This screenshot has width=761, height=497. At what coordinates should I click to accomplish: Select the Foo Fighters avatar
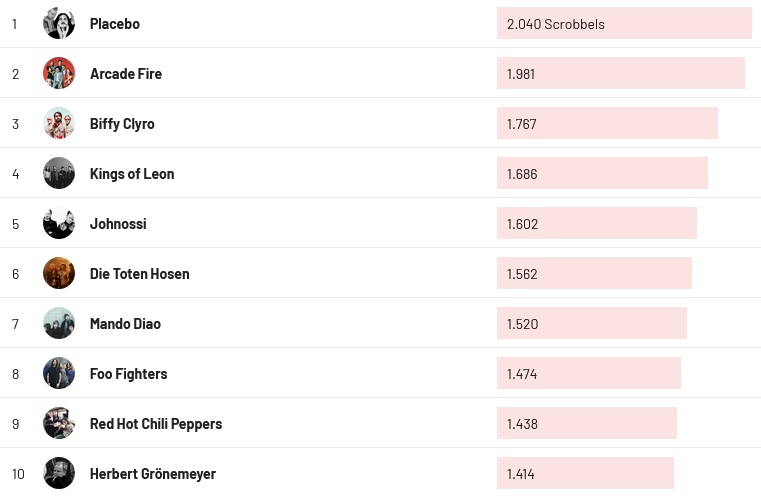[x=59, y=373]
